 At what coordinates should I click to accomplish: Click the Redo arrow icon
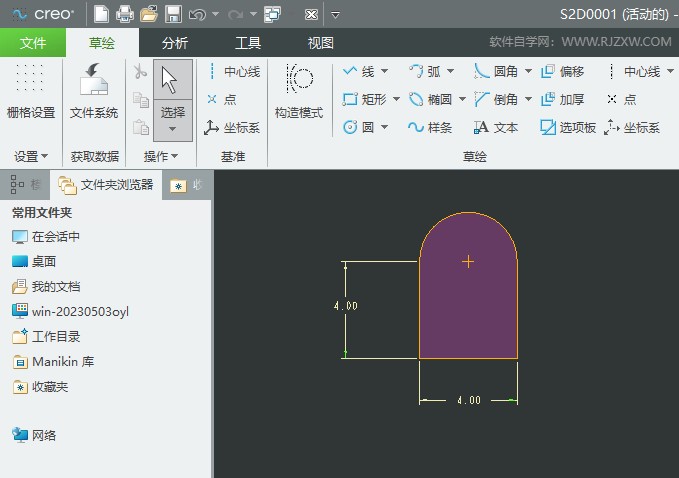pyautogui.click(x=236, y=15)
